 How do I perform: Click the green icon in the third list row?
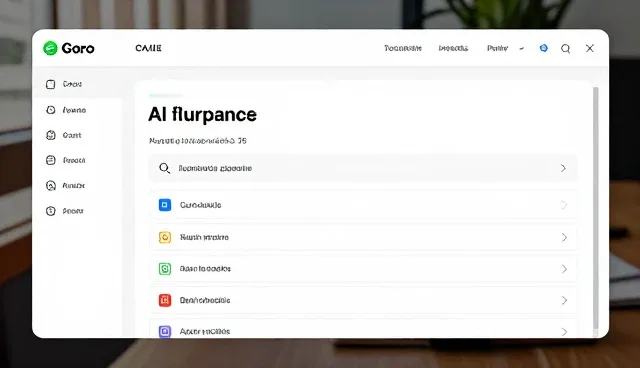[x=165, y=269]
